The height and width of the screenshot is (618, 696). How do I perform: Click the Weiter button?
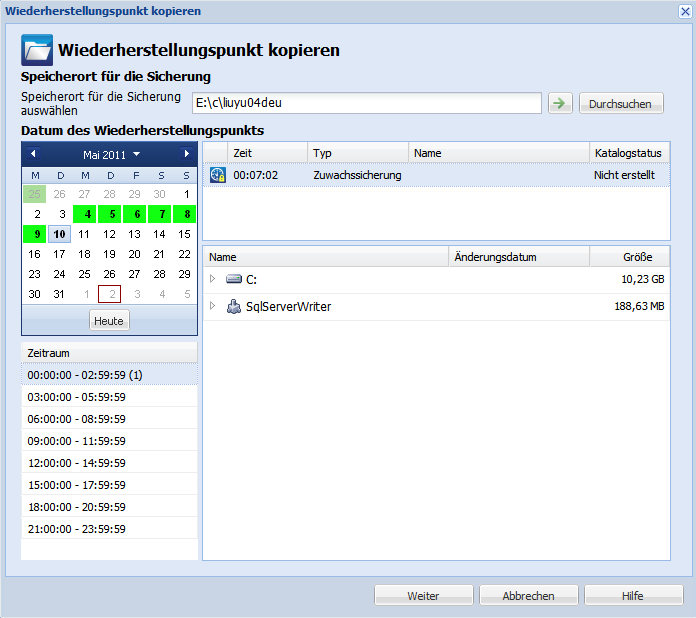(x=423, y=595)
